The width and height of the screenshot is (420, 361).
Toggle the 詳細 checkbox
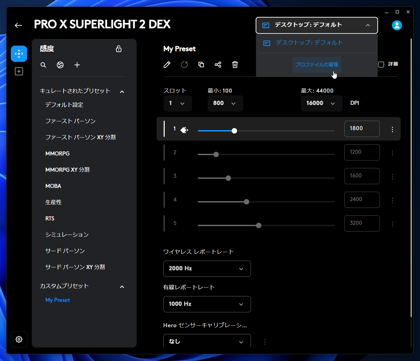coord(381,64)
